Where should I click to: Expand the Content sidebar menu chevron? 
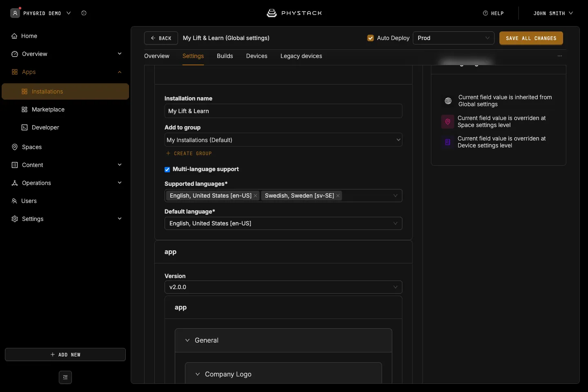(120, 165)
